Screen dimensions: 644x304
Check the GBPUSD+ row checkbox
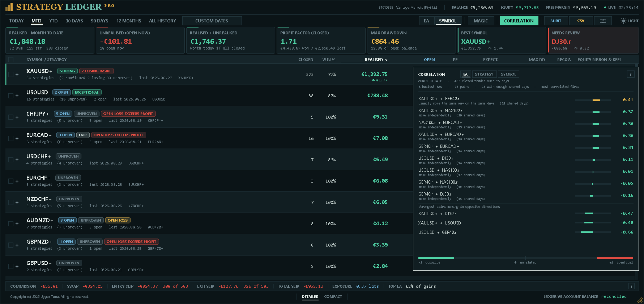(11, 266)
